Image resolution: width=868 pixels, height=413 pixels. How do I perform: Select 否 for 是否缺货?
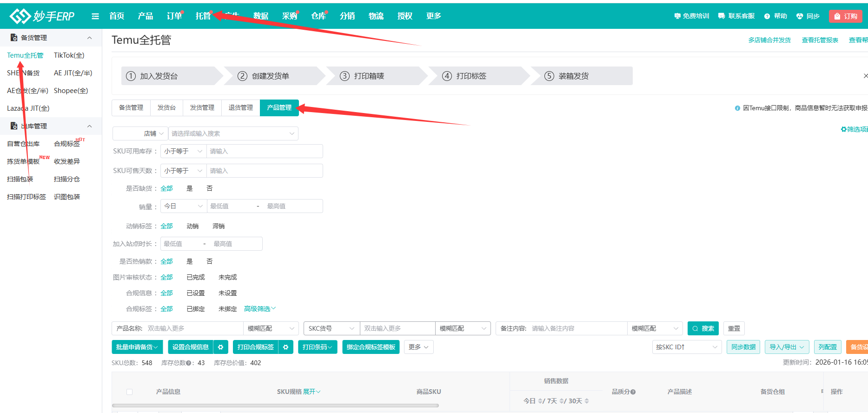[x=210, y=188]
